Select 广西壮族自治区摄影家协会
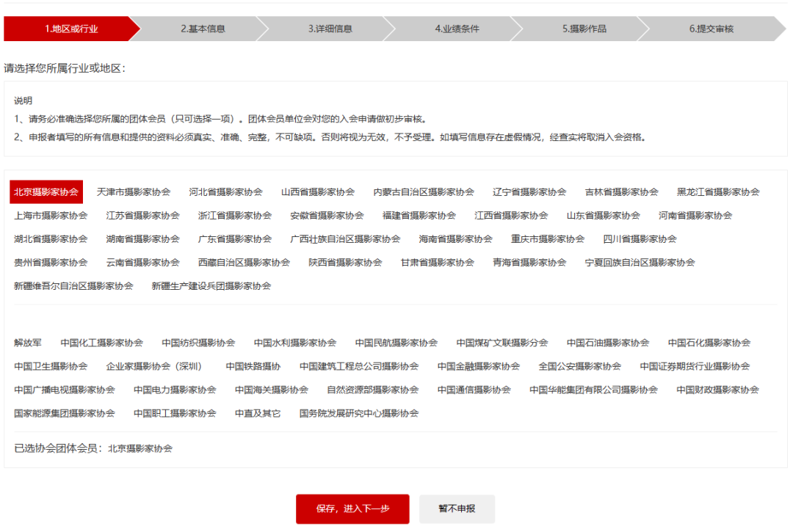793x532 pixels. point(345,239)
